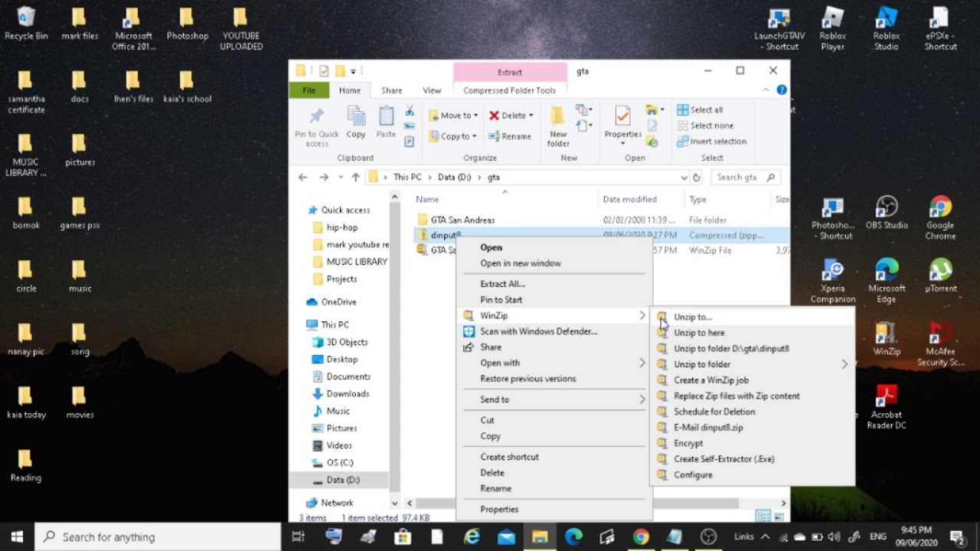980x551 pixels.
Task: Go up one folder level arrow
Action: (x=355, y=177)
